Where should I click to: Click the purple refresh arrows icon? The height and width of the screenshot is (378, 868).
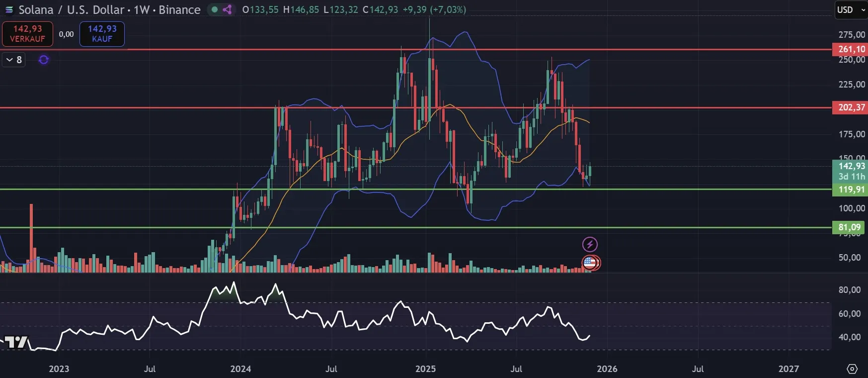(x=44, y=60)
